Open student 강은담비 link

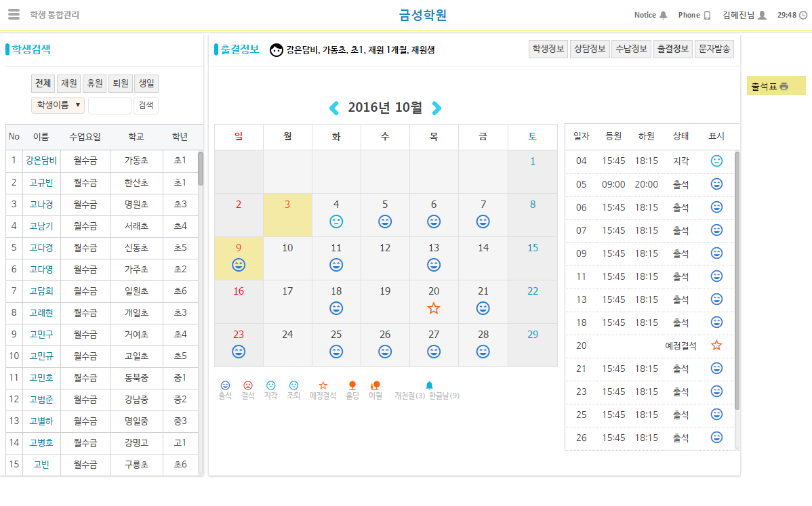click(x=41, y=161)
